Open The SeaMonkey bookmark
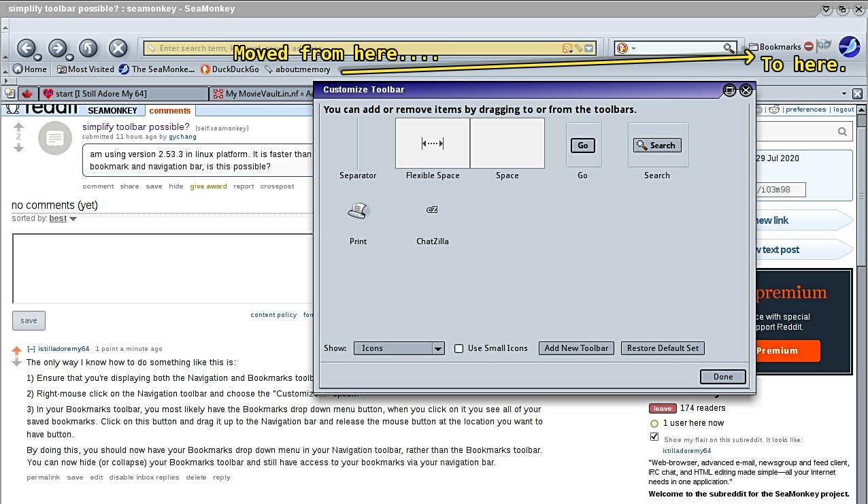 (x=157, y=69)
